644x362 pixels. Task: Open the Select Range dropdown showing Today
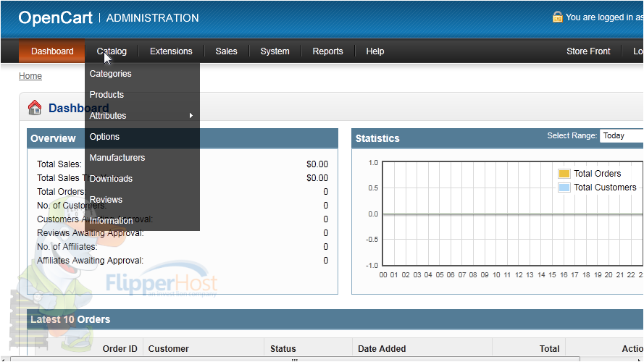point(622,136)
